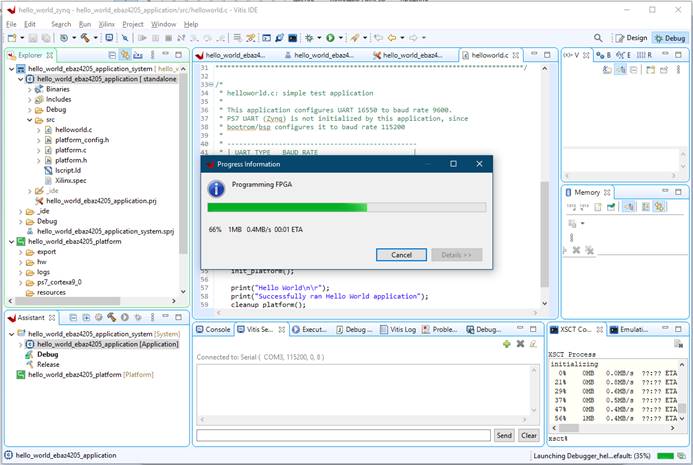Click the serial terminal text input field
The width and height of the screenshot is (693, 465).
[x=343, y=435]
